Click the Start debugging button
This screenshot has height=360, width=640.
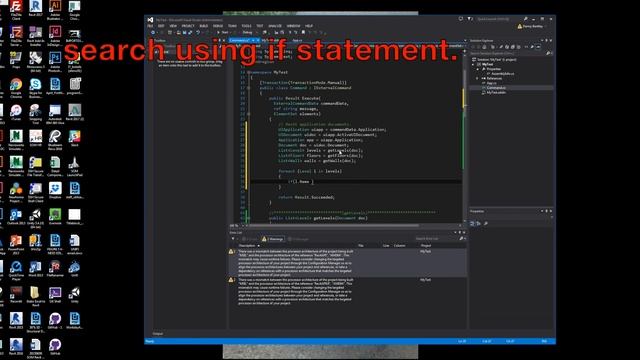point(223,32)
